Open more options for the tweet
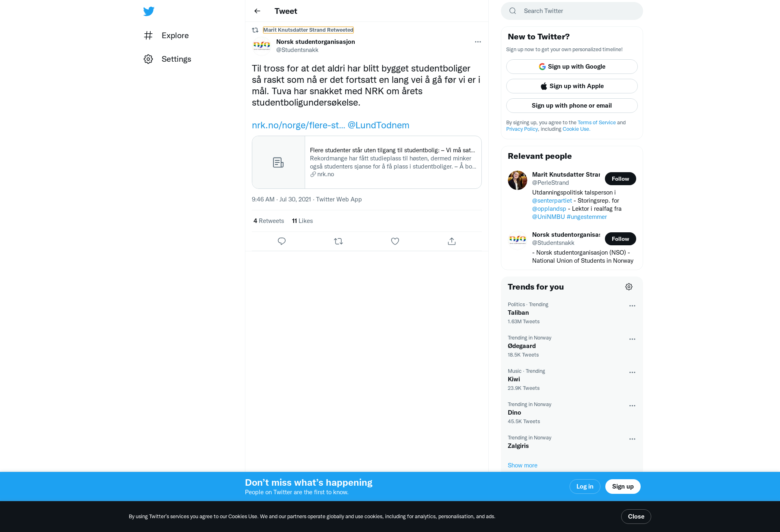The height and width of the screenshot is (532, 780). 478,42
